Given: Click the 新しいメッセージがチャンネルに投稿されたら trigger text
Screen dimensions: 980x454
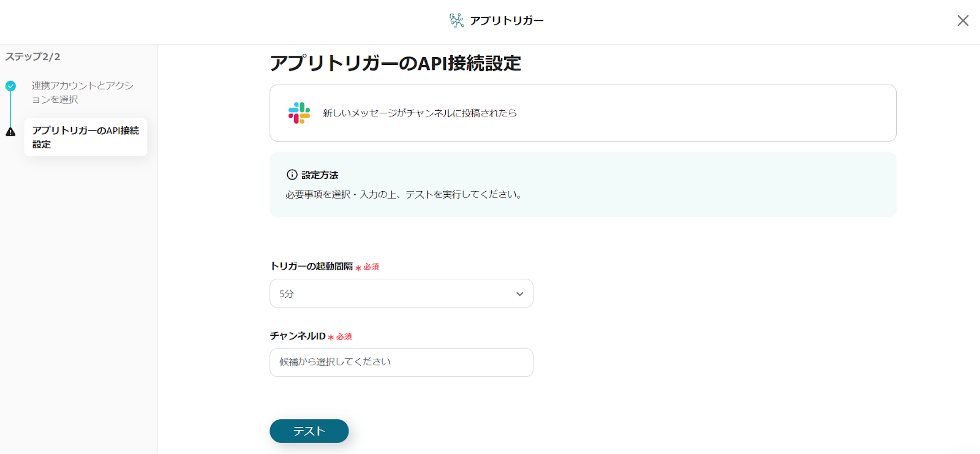Looking at the screenshot, I should point(420,113).
